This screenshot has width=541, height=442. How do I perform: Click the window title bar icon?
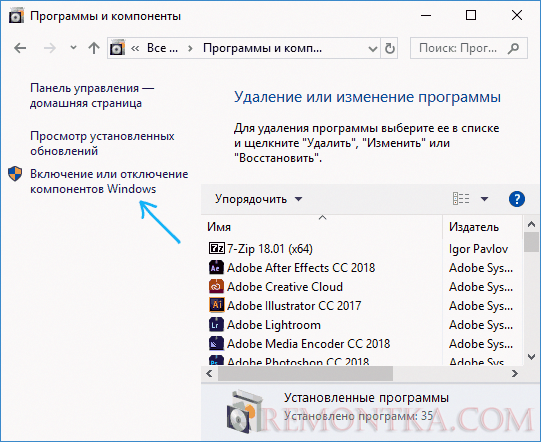coord(16,16)
